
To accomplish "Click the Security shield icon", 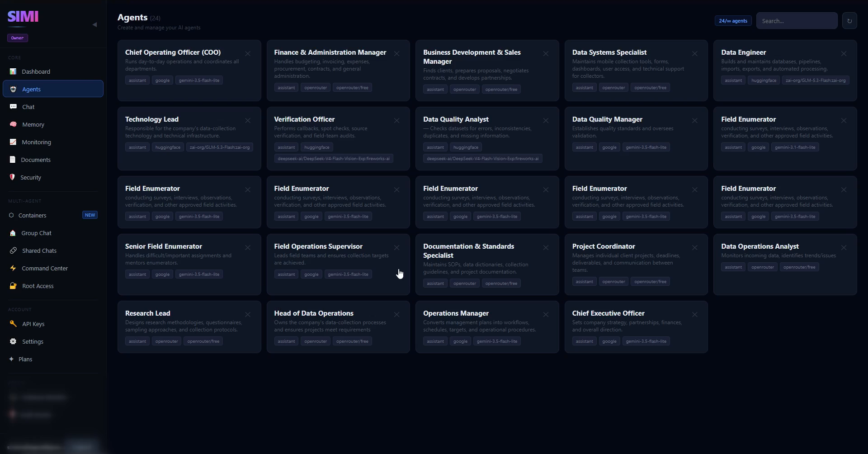I will pos(12,177).
